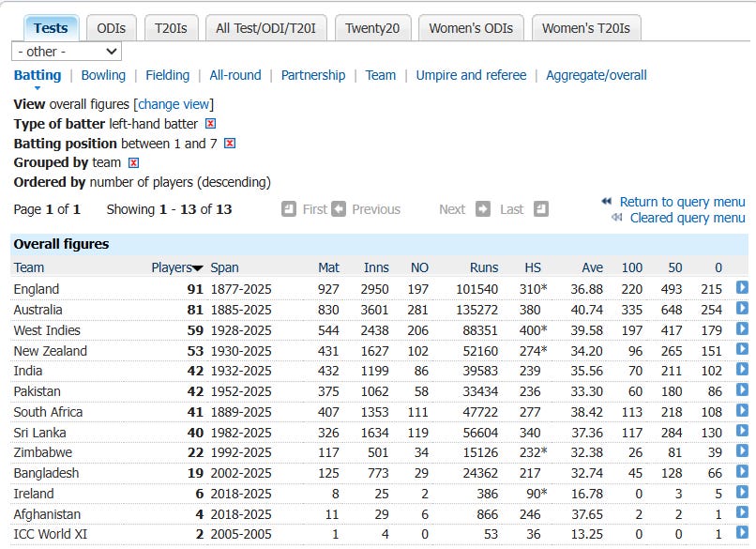Click Australia's average 40.74
Screen dimensions: 756x549
(587, 310)
